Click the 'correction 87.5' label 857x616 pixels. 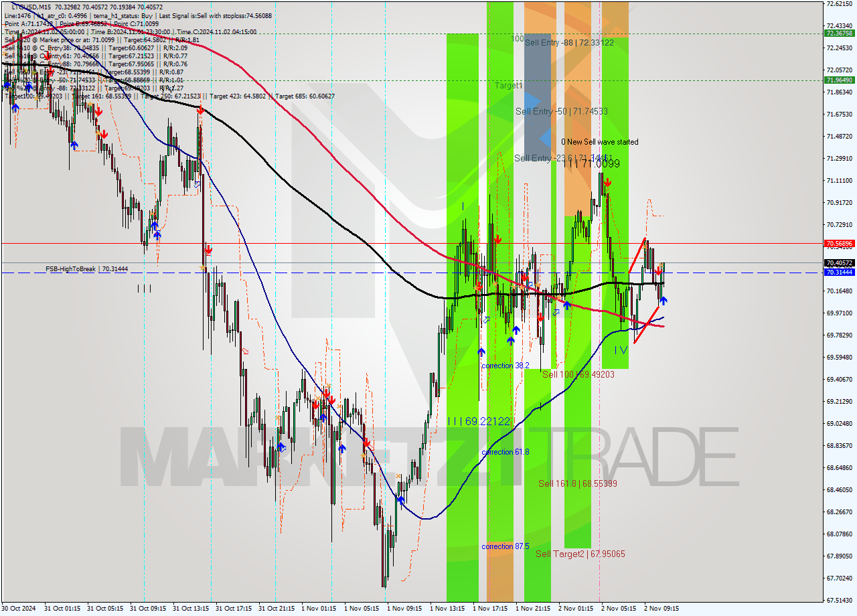click(x=505, y=546)
